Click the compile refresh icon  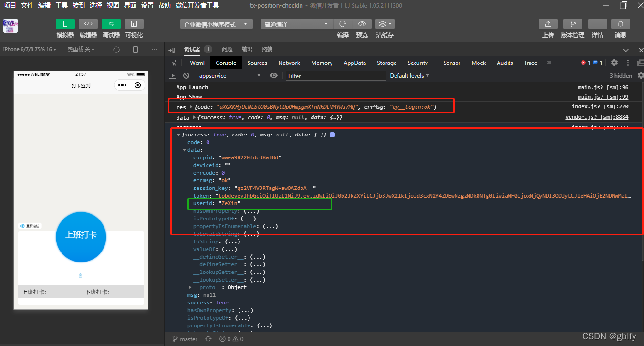coord(343,24)
